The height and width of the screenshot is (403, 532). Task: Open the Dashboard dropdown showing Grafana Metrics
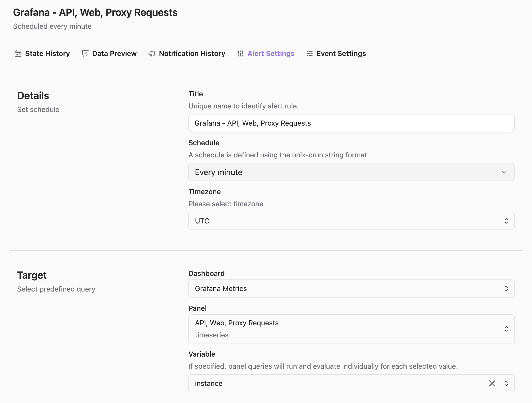coord(351,289)
